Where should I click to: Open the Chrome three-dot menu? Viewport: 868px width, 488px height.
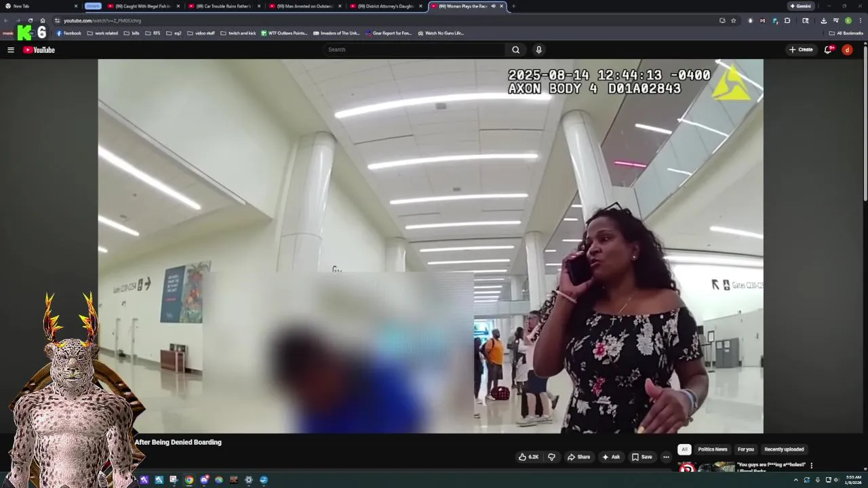860,20
